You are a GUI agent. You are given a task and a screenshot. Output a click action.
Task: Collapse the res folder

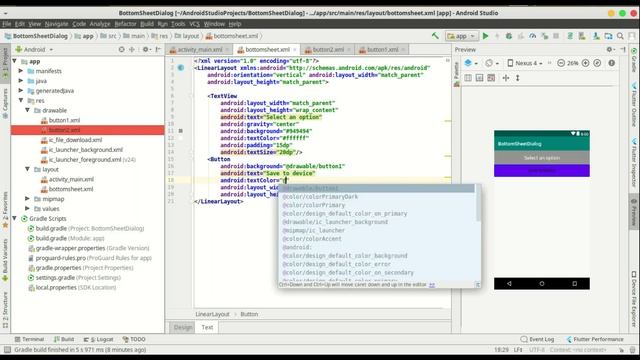(21, 100)
